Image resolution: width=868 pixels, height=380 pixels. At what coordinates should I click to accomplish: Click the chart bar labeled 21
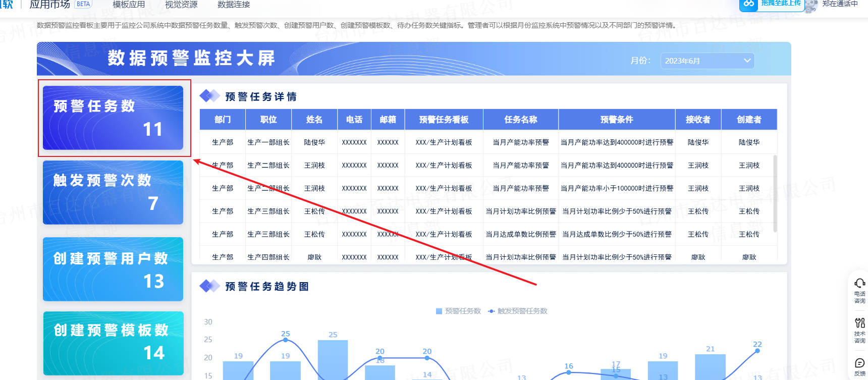tap(710, 367)
